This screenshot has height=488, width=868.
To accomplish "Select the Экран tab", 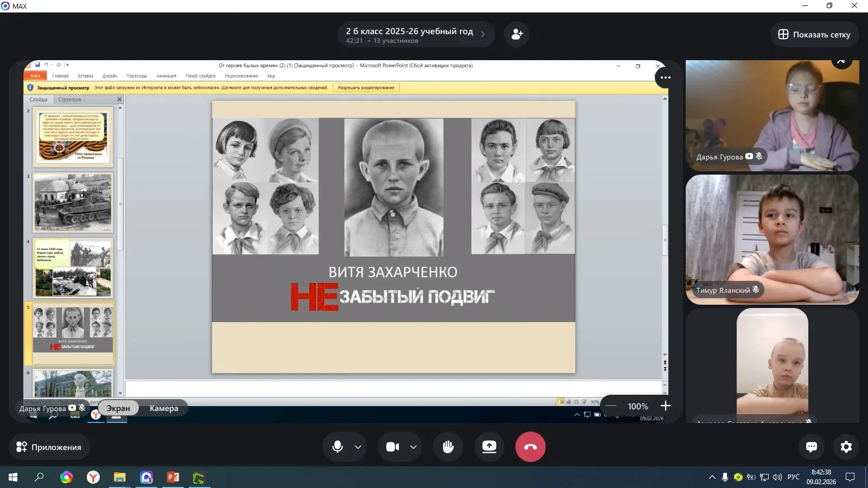I will [118, 408].
